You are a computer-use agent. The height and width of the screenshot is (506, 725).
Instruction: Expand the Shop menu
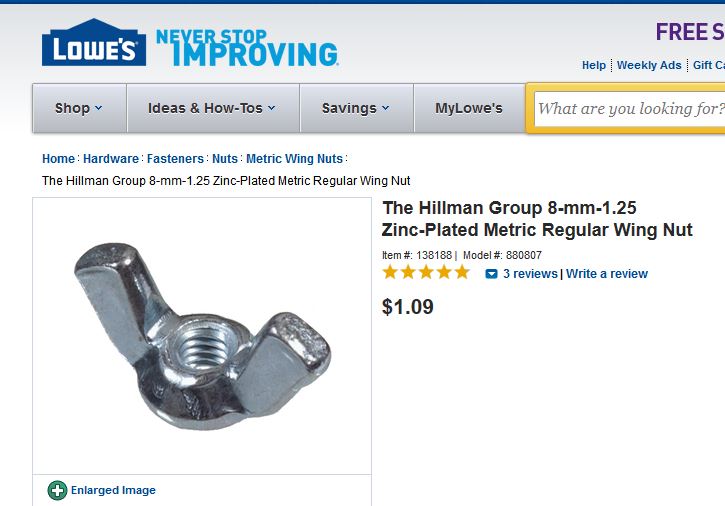(79, 108)
